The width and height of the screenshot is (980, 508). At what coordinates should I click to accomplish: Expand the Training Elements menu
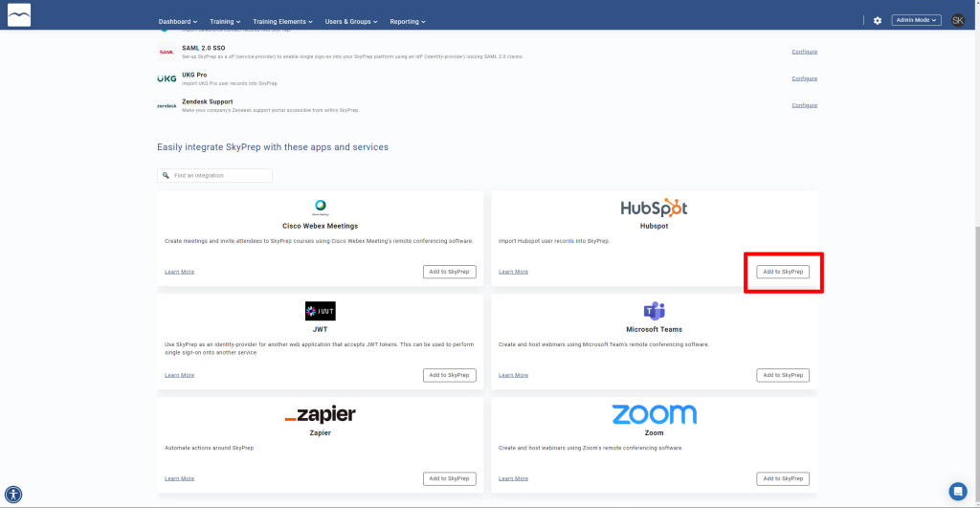click(x=282, y=21)
